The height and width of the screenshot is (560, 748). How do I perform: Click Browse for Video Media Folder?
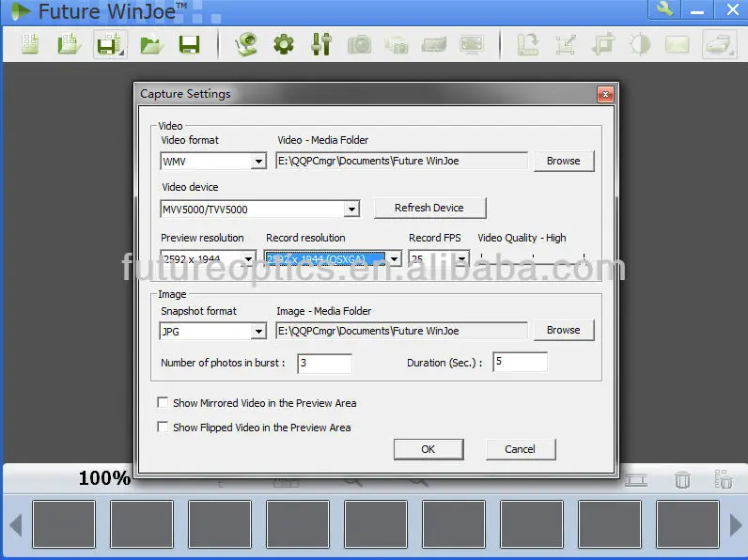click(564, 161)
